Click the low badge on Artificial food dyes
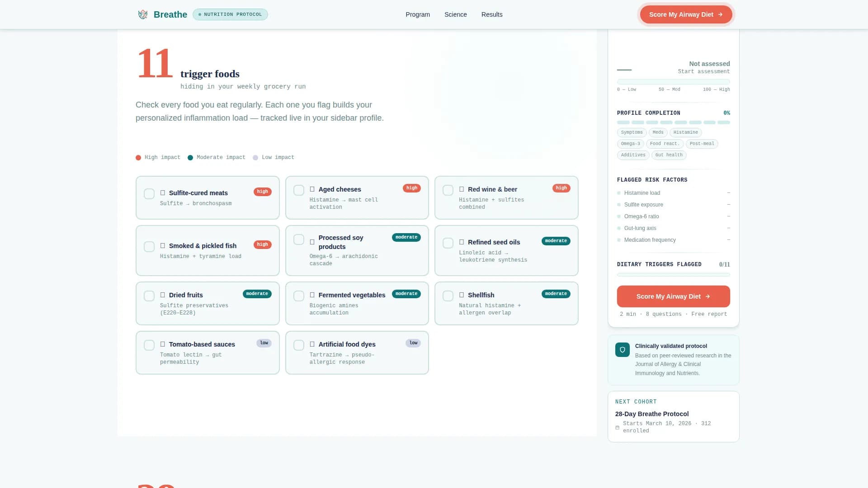 [413, 343]
